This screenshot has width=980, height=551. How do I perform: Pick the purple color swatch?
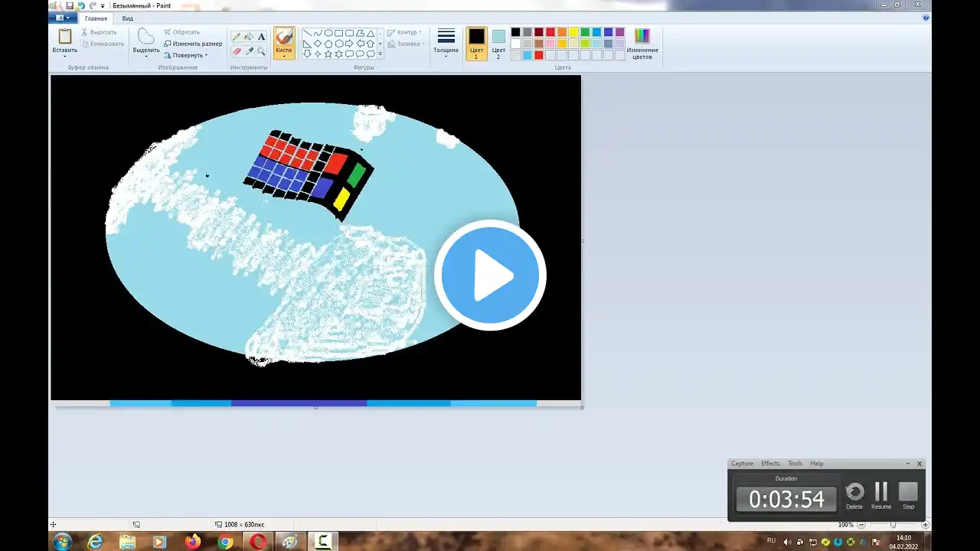pos(619,32)
